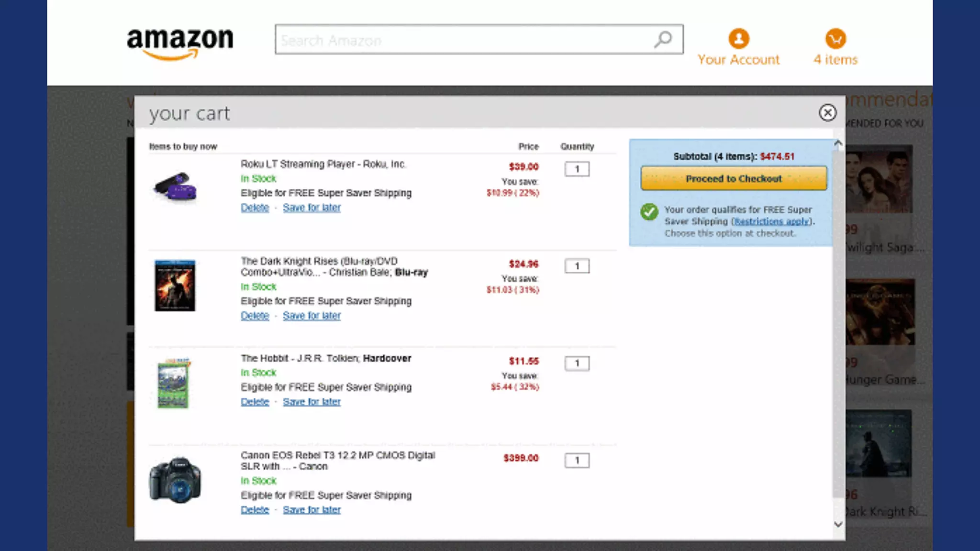Edit quantity box for Canon camera
980x551 pixels.
[x=577, y=461]
